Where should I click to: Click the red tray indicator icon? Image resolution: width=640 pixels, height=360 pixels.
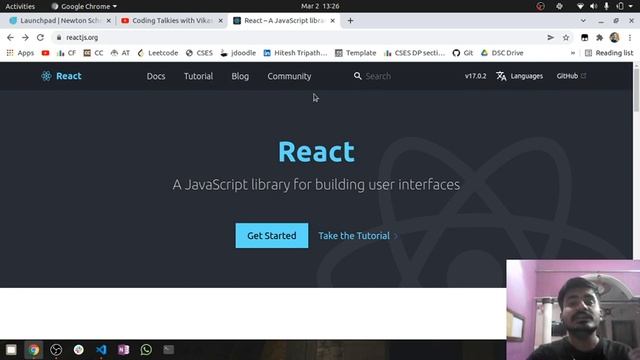pyautogui.click(x=540, y=6)
